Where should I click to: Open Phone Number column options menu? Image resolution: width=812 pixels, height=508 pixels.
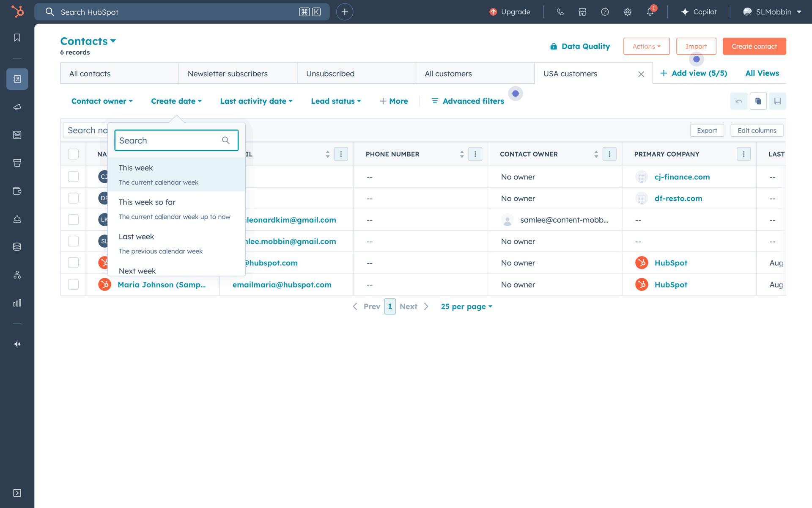[x=475, y=154]
